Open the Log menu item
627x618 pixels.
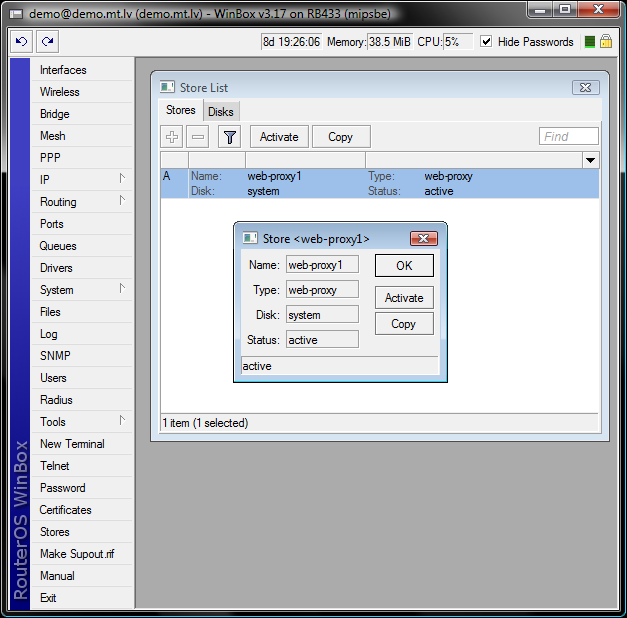[82, 334]
